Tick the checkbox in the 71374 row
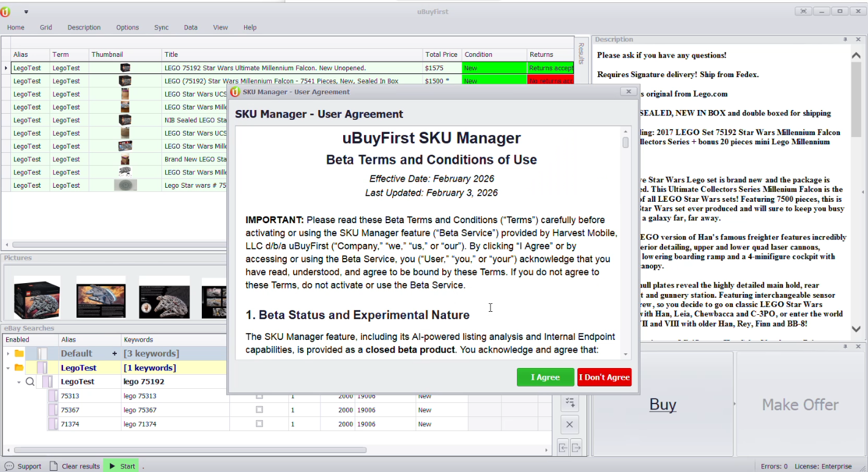The width and height of the screenshot is (868, 472). (259, 424)
